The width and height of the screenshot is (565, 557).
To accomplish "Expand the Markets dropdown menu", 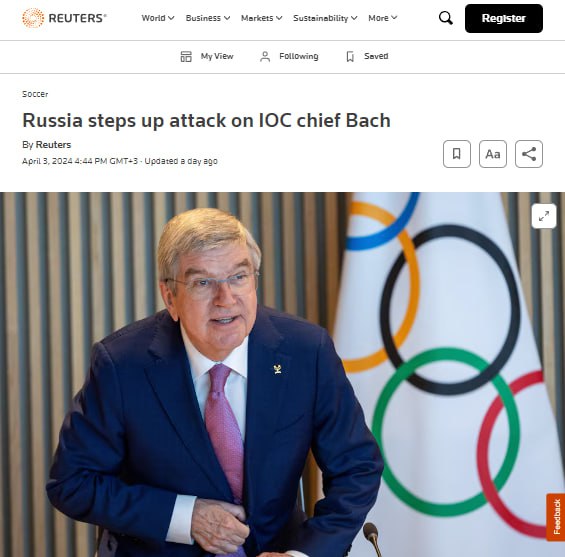I will pyautogui.click(x=262, y=18).
